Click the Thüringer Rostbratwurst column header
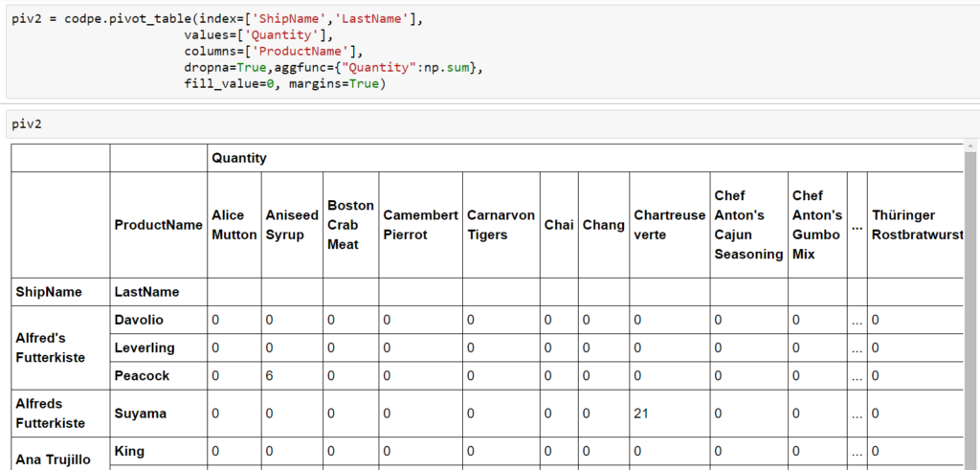This screenshot has height=470, width=980. click(916, 225)
